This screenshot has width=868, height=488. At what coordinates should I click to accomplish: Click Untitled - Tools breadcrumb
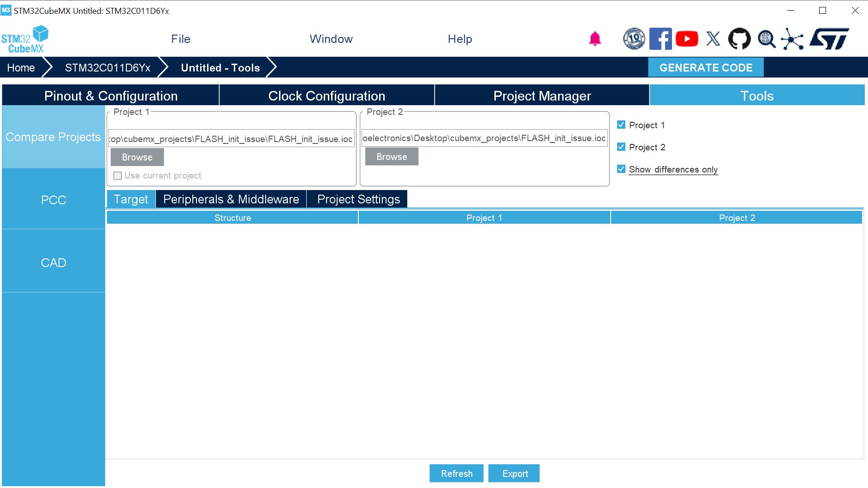tap(220, 68)
